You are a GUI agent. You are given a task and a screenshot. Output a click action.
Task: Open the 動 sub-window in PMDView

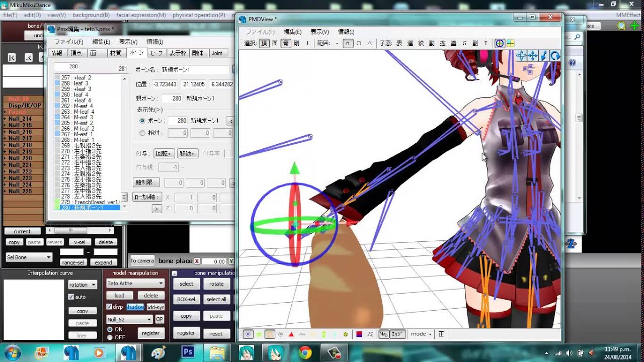pos(432,43)
